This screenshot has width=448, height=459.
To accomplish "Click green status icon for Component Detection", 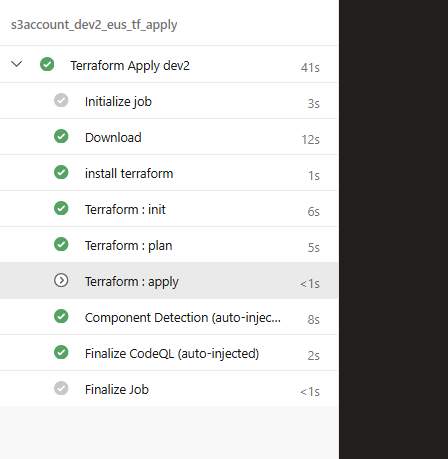I will [61, 316].
